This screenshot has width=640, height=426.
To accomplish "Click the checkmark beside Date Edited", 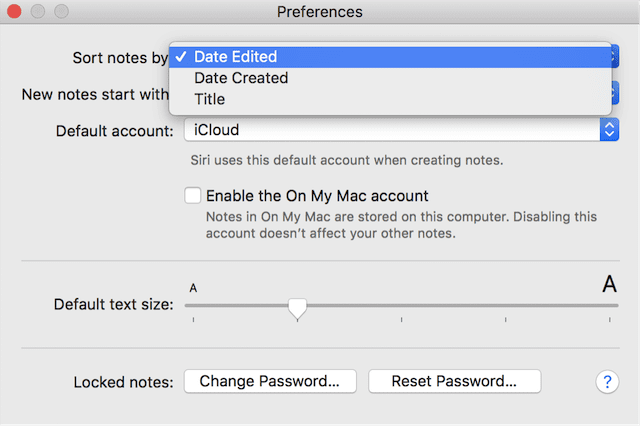I will pos(180,57).
